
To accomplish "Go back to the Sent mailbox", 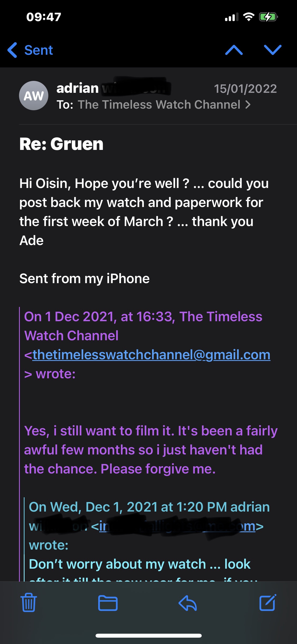I will [x=30, y=50].
